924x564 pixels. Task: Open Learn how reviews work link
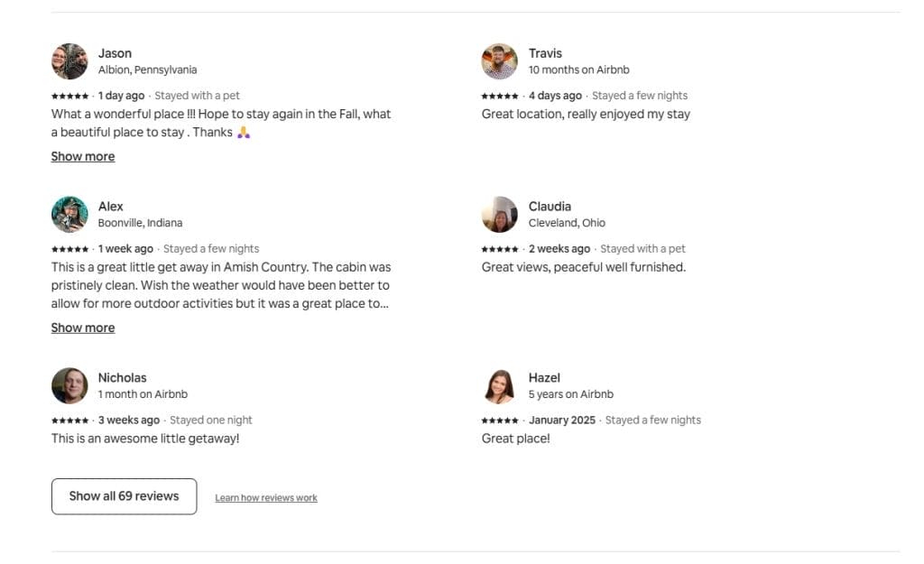(x=266, y=498)
